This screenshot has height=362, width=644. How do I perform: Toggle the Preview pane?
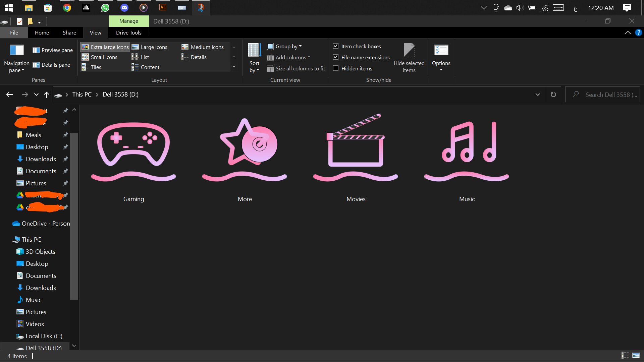pos(52,50)
